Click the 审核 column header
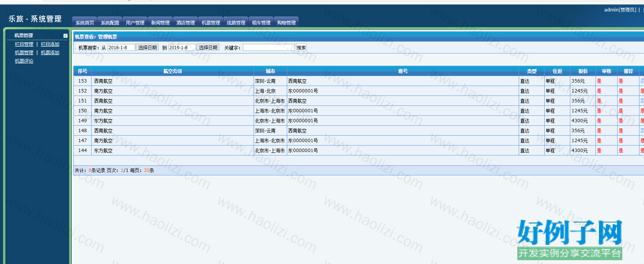This screenshot has width=644, height=264. (x=607, y=71)
